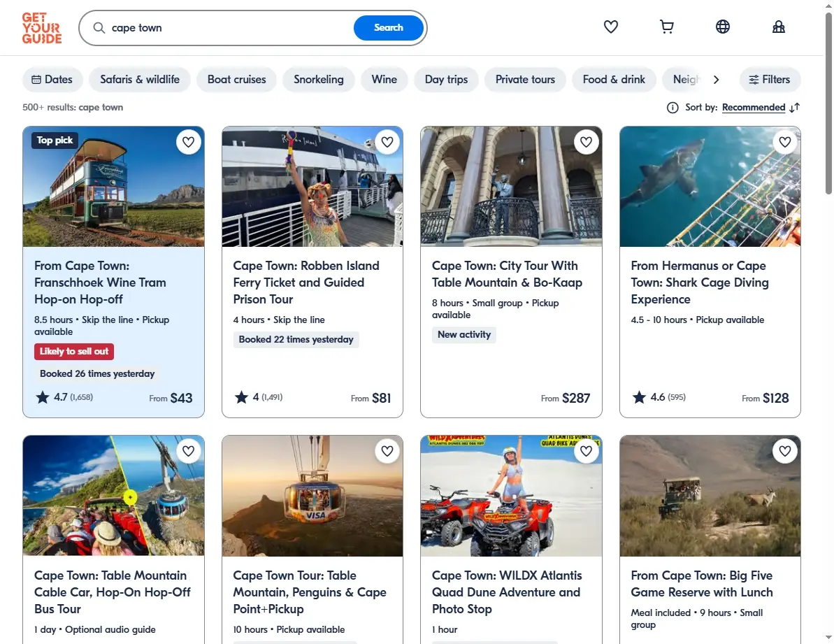
Task: Click the GetYourGuide logo
Action: (x=42, y=28)
